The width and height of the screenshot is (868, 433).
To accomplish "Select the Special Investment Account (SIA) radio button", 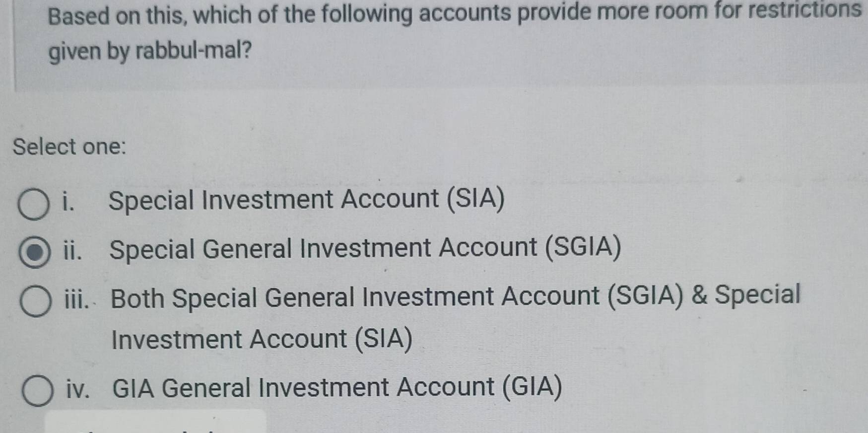I will pyautogui.click(x=33, y=204).
